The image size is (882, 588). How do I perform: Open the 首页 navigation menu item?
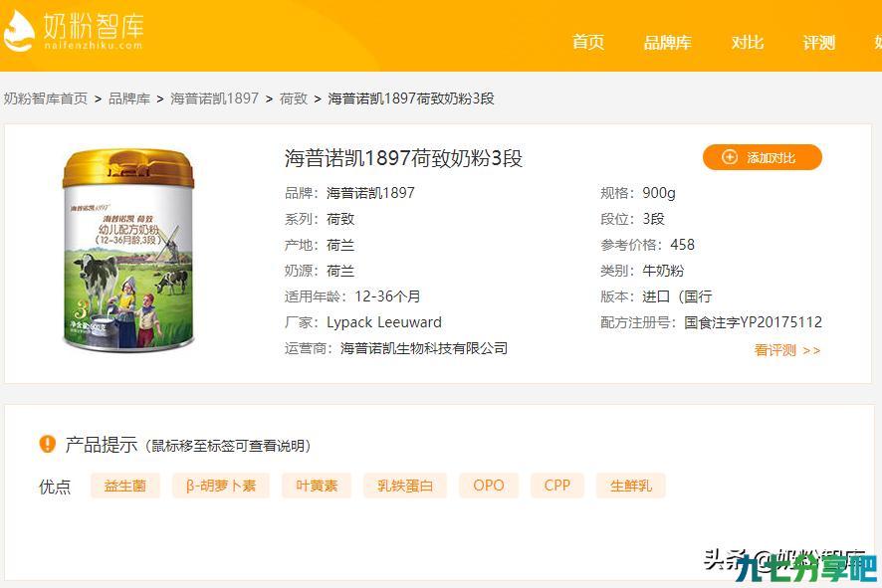pyautogui.click(x=587, y=42)
